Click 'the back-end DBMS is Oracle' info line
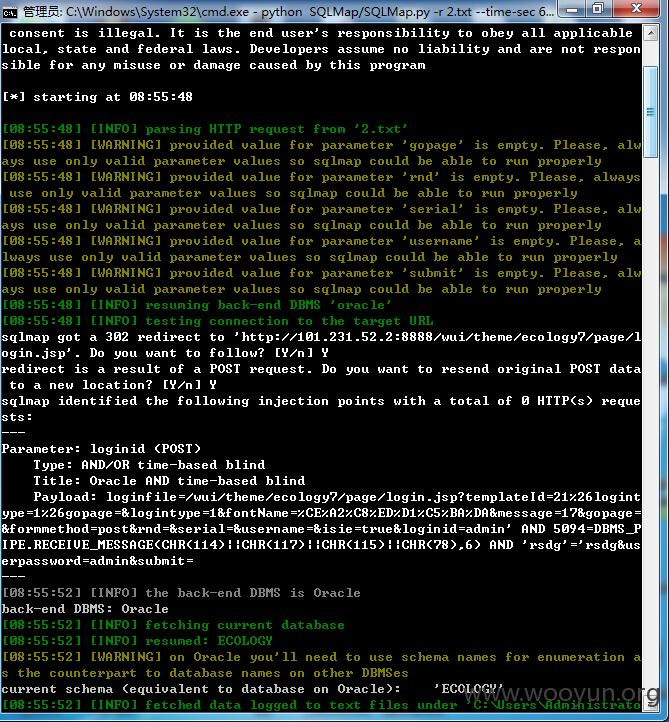 point(181,593)
